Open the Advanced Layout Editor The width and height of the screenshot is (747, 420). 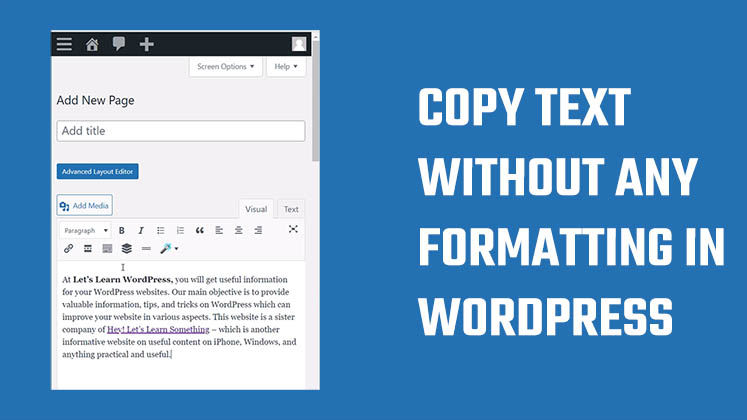tap(98, 171)
